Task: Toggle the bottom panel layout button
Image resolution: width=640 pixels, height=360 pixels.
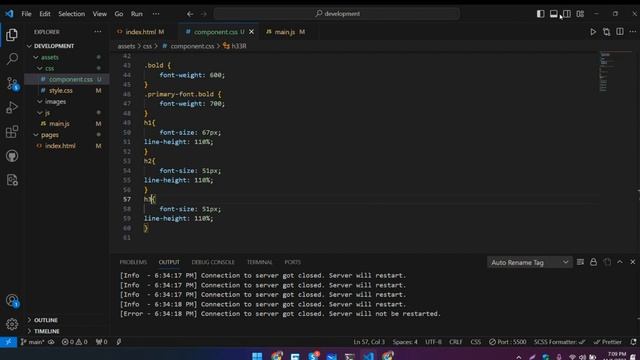Action: click(x=553, y=14)
